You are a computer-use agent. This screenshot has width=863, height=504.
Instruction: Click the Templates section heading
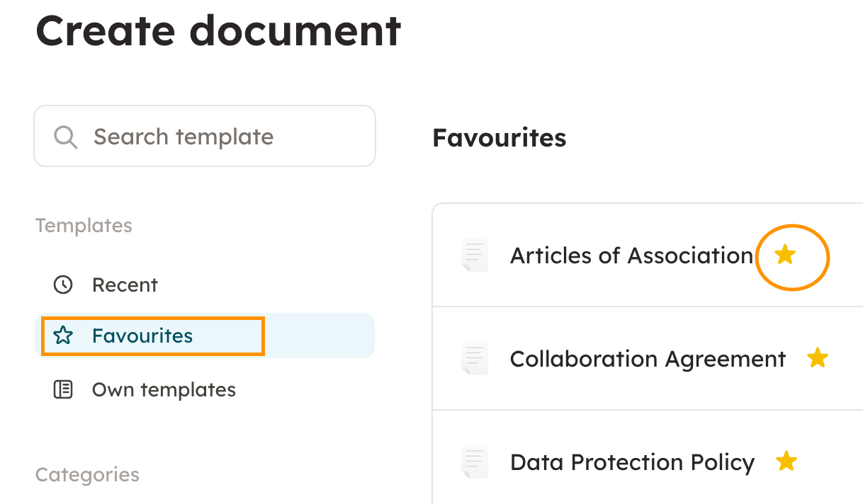[x=84, y=226]
